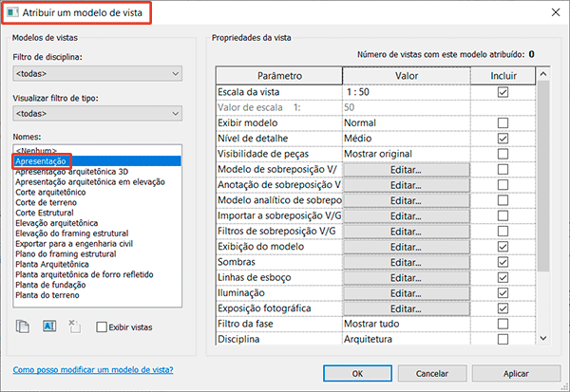Click the Nível de detalhe value Médio

tap(358, 139)
